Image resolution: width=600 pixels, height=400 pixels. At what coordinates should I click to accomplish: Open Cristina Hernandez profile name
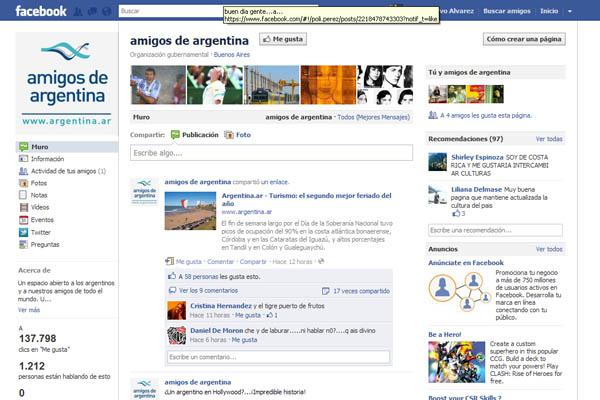pyautogui.click(x=221, y=306)
